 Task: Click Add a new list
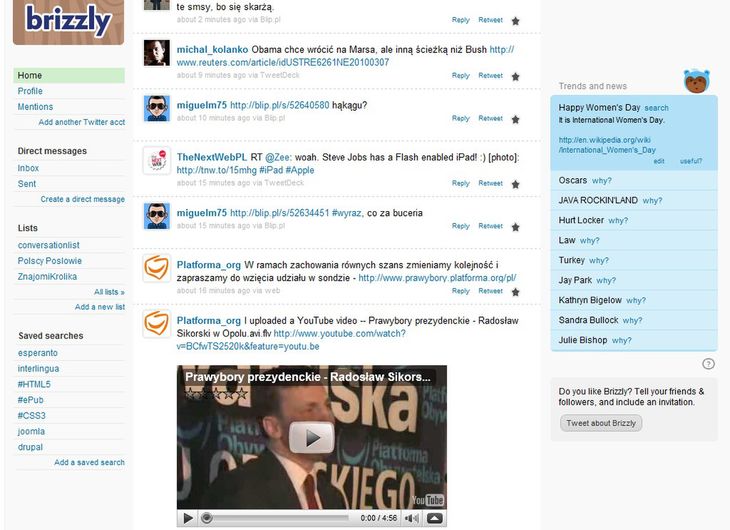(x=100, y=307)
